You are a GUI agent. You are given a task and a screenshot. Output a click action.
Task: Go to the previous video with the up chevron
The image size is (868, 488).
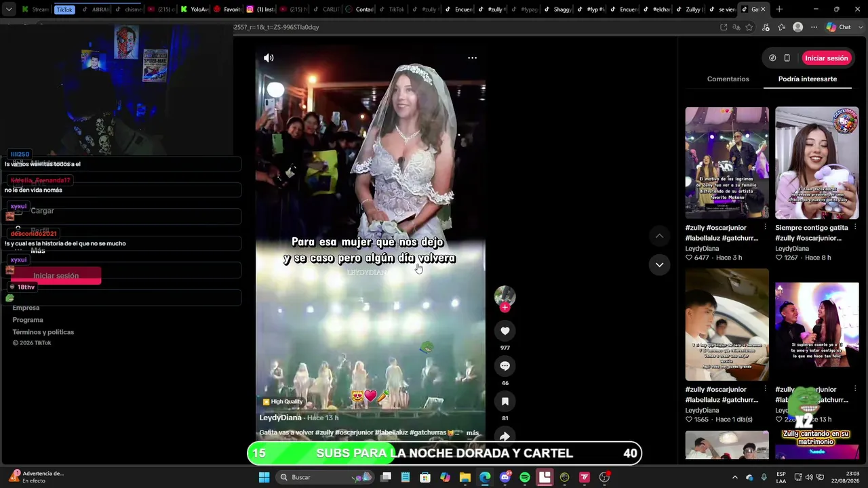(x=659, y=236)
